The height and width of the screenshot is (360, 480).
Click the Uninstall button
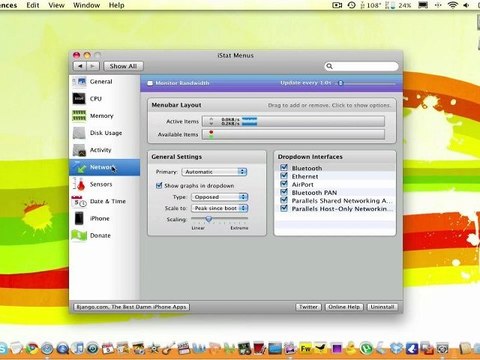pos(382,307)
